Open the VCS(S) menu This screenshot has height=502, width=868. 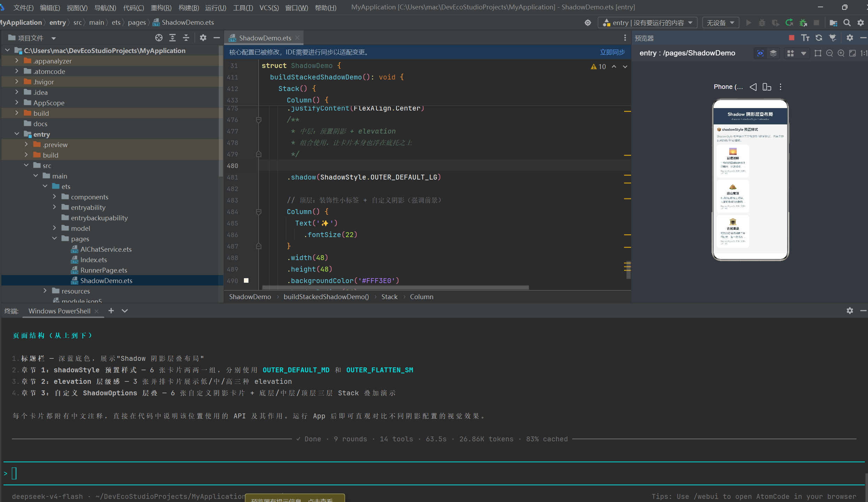pos(269,7)
